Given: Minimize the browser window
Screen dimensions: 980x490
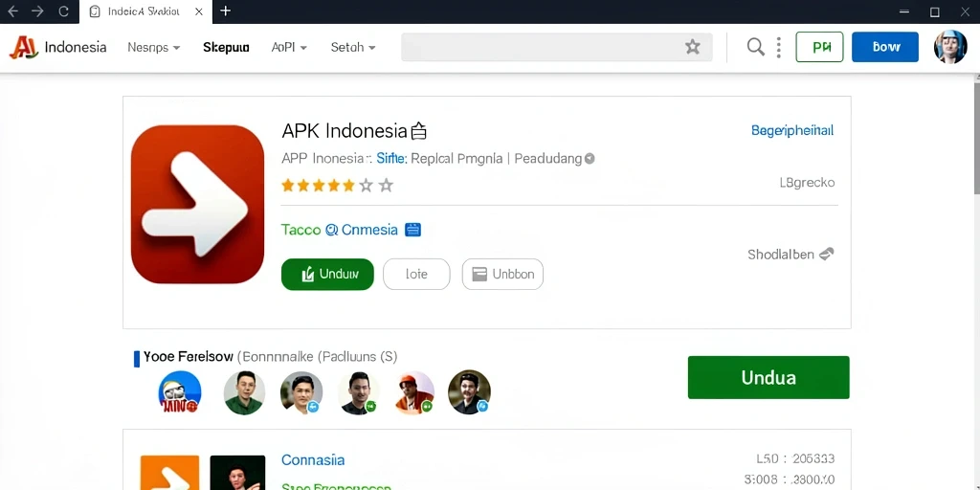Looking at the screenshot, I should (x=903, y=11).
